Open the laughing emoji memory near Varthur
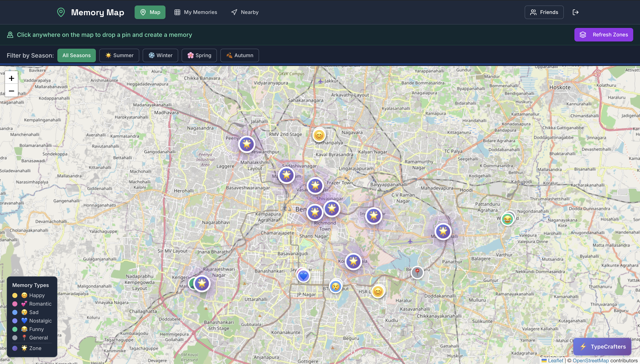 point(508,219)
